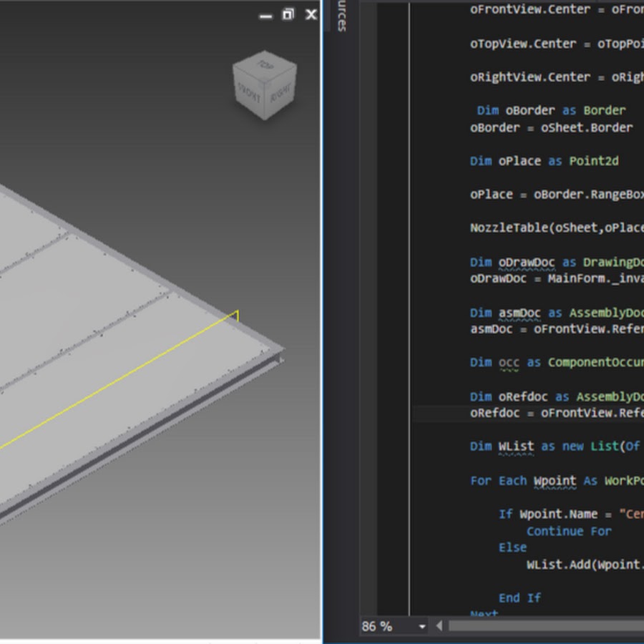Click the 'oFrontView.Center' assignment line
Screen dimensions: 644x644
pos(557,9)
